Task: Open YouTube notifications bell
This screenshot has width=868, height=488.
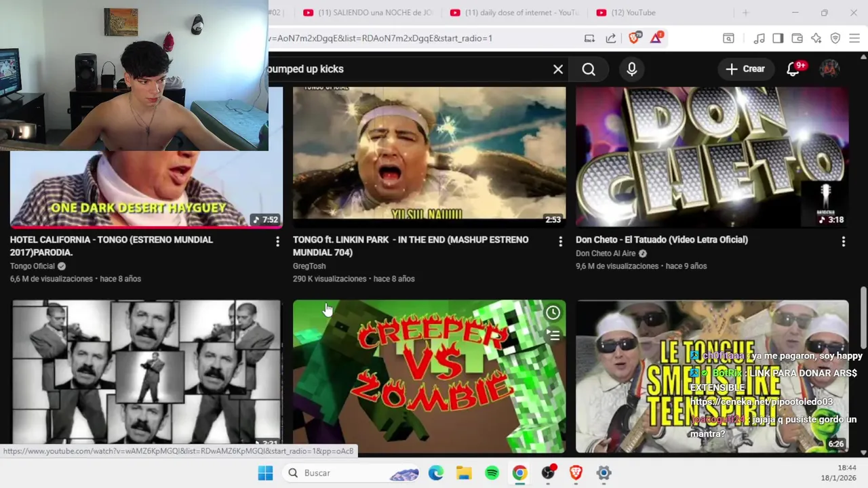Action: [793, 69]
